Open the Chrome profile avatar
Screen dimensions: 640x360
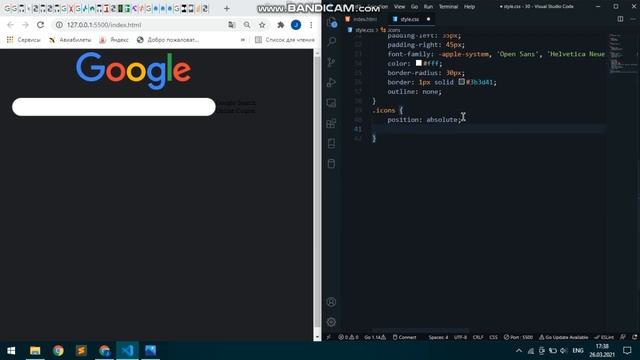click(x=296, y=25)
